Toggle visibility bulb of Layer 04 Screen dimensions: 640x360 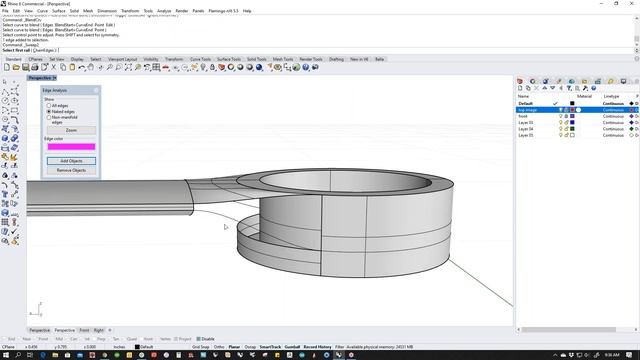coord(560,129)
